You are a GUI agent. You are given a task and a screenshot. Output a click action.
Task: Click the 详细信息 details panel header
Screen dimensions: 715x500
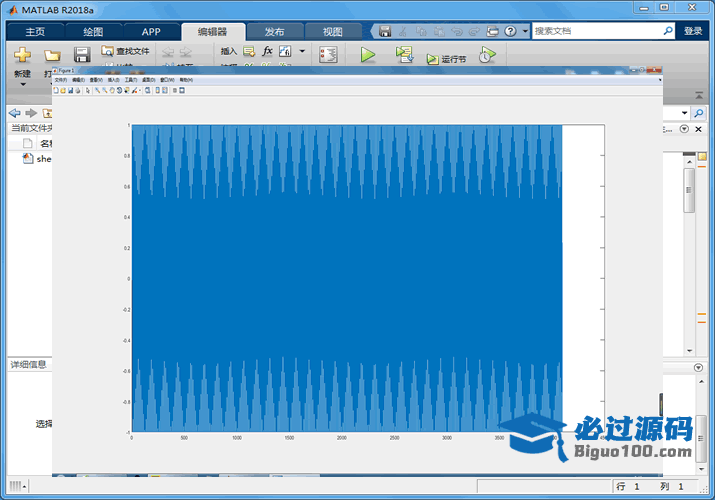(x=29, y=364)
